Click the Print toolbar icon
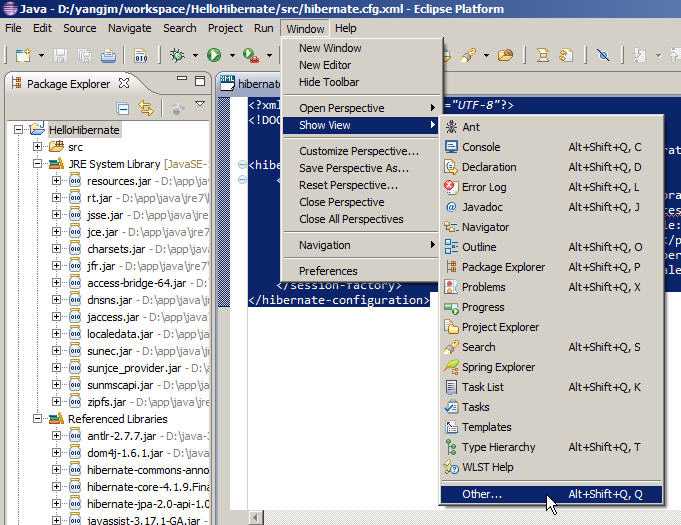 click(108, 56)
